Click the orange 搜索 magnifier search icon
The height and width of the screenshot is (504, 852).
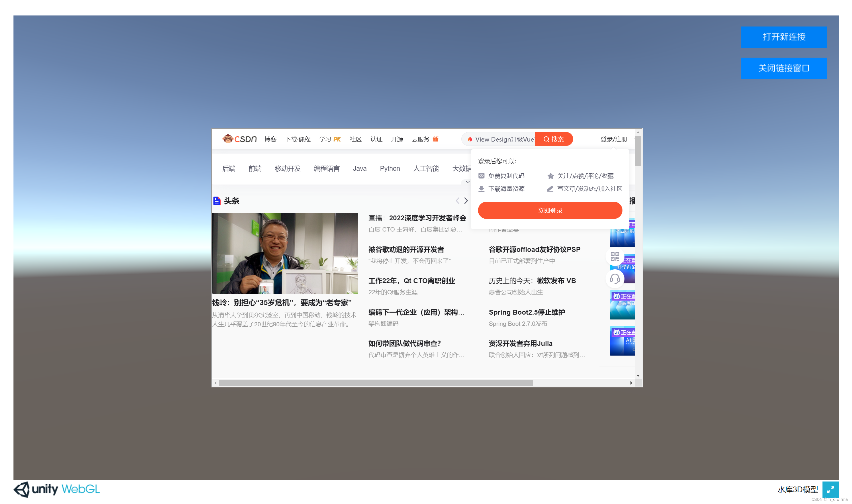(x=547, y=139)
